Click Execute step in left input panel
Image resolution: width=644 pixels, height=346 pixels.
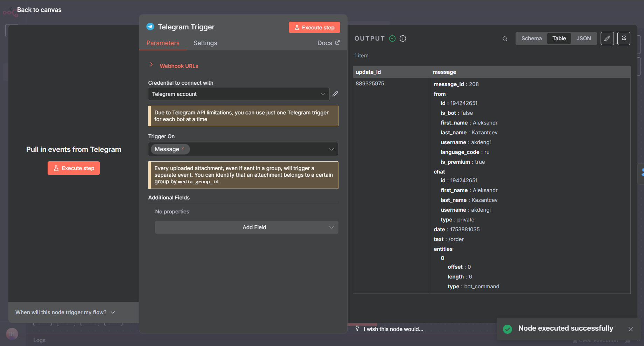(73, 168)
